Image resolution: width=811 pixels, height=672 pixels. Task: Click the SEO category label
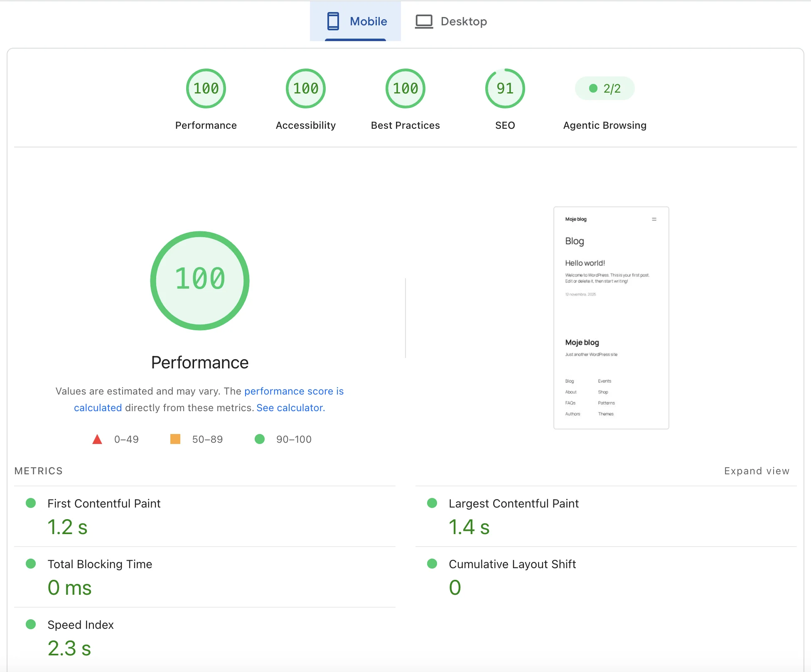coord(505,125)
